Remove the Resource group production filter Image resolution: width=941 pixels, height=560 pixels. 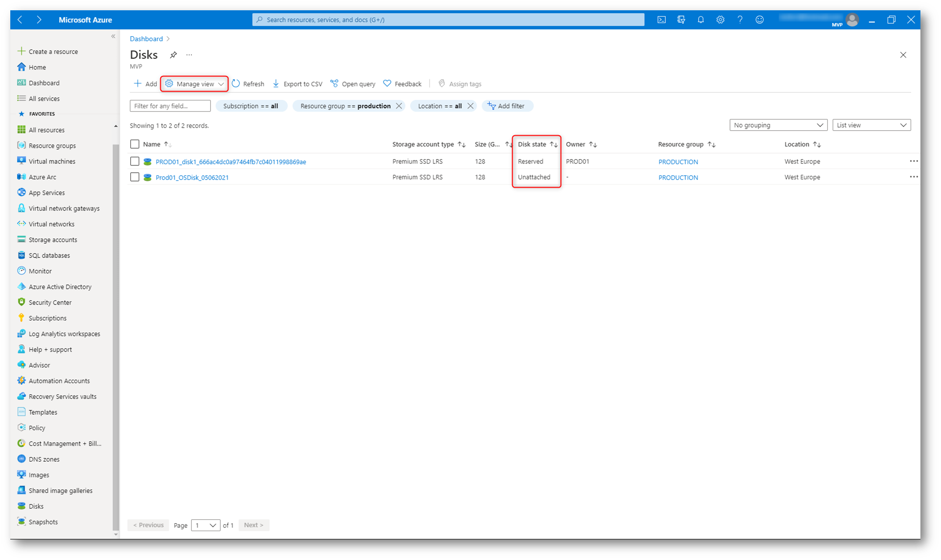tap(399, 106)
